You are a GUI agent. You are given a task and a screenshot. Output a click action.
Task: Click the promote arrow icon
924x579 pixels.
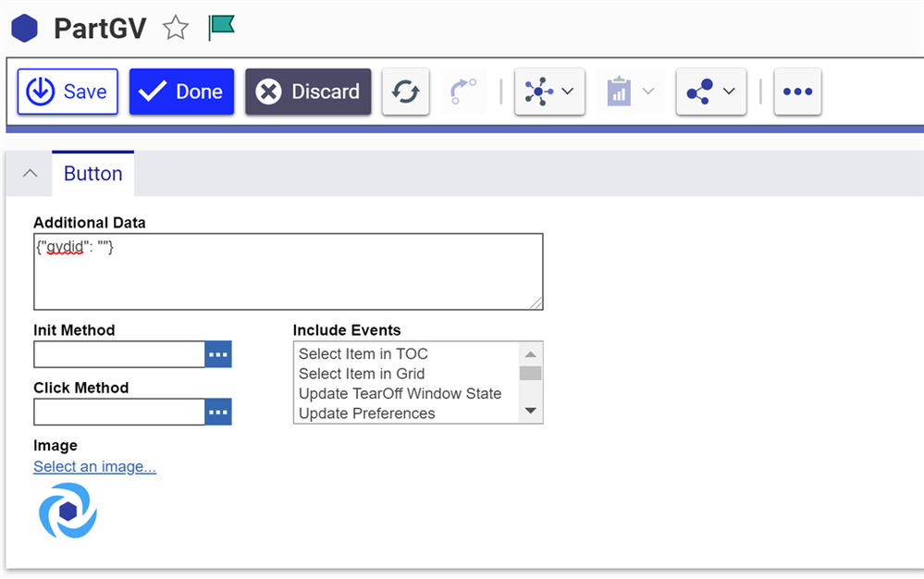pyautogui.click(x=462, y=92)
